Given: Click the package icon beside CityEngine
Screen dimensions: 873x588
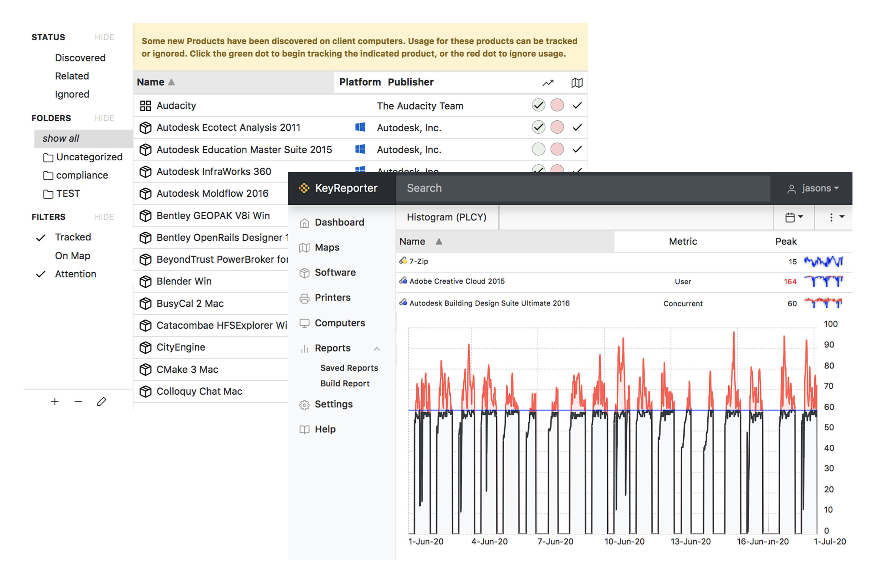Looking at the screenshot, I should (x=145, y=347).
